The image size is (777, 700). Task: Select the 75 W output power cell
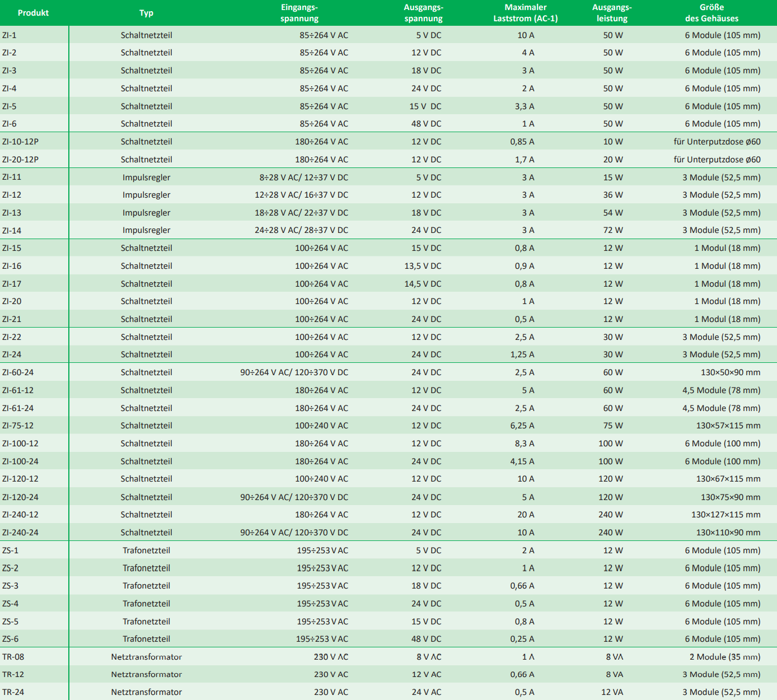[613, 426]
